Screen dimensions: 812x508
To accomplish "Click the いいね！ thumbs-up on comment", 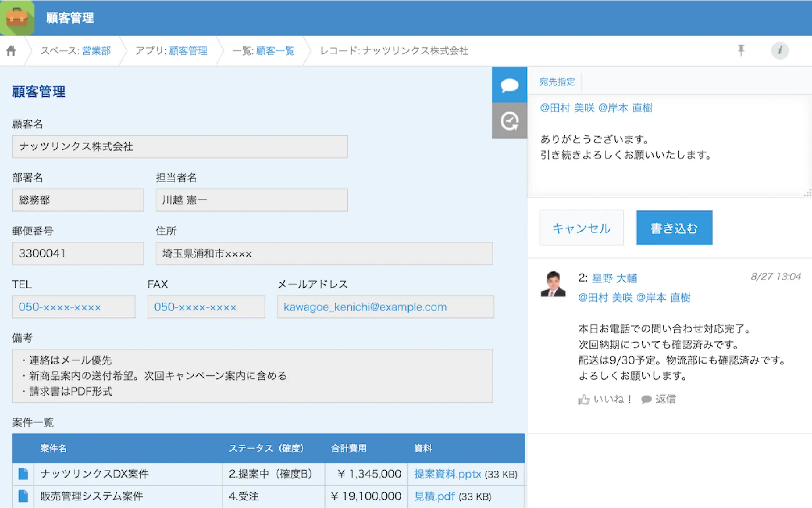I will click(605, 400).
